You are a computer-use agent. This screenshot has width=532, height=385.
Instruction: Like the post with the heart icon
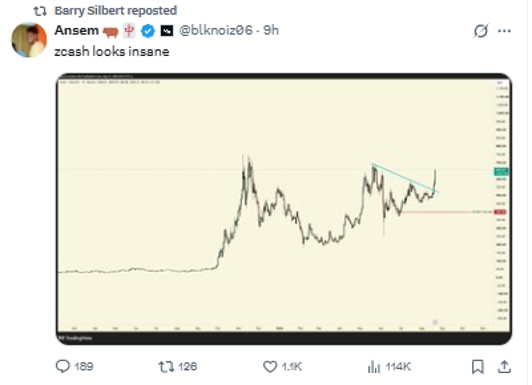(x=270, y=367)
